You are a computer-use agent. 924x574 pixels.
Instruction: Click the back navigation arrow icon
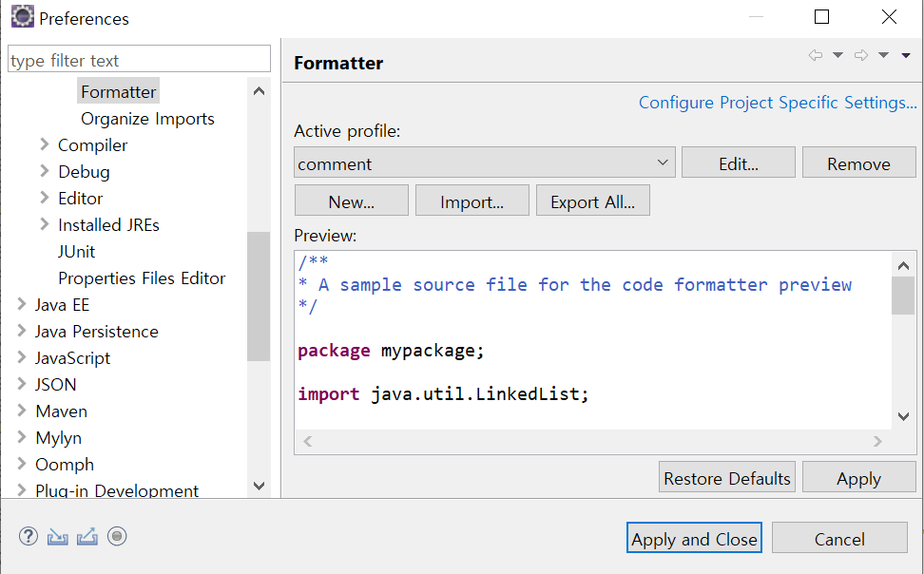pyautogui.click(x=815, y=56)
